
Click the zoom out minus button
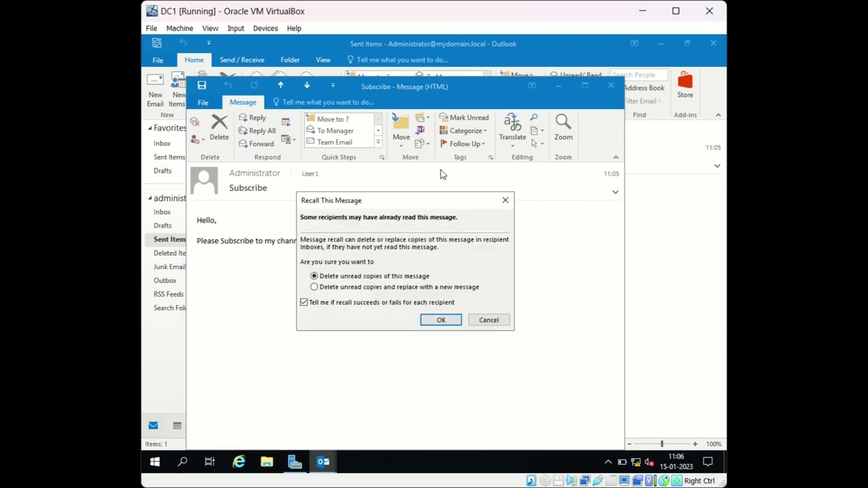[629, 444]
